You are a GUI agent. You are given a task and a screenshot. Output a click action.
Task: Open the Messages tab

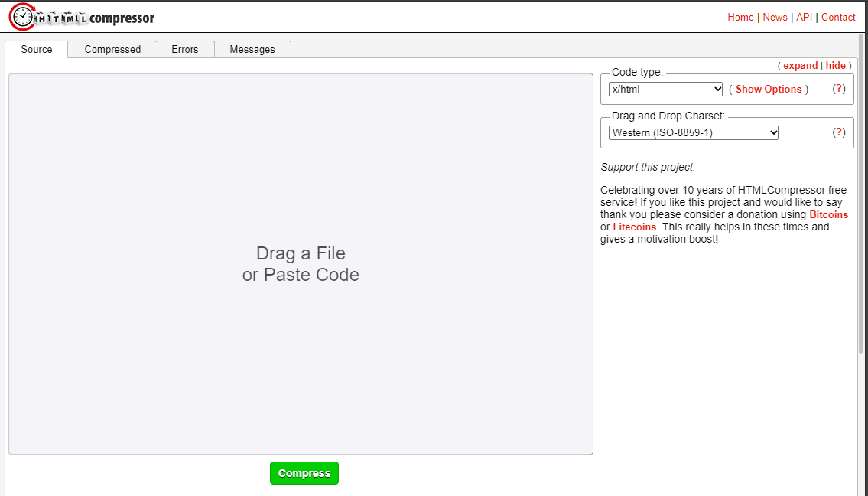tap(252, 49)
